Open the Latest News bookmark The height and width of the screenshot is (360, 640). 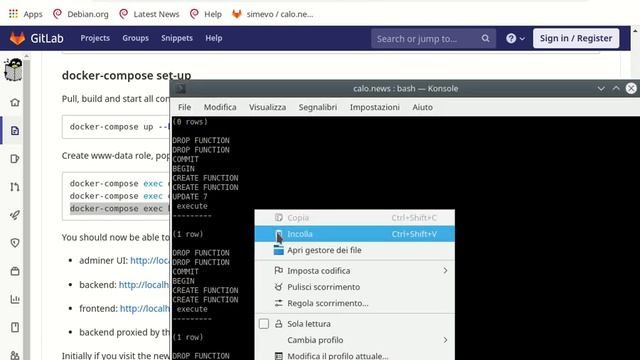pyautogui.click(x=149, y=14)
